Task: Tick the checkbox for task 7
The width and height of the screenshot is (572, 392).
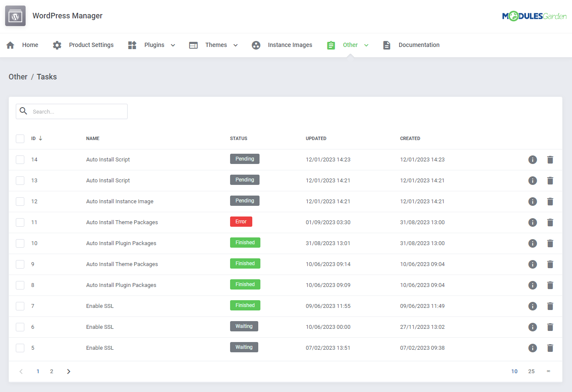Action: (x=20, y=306)
